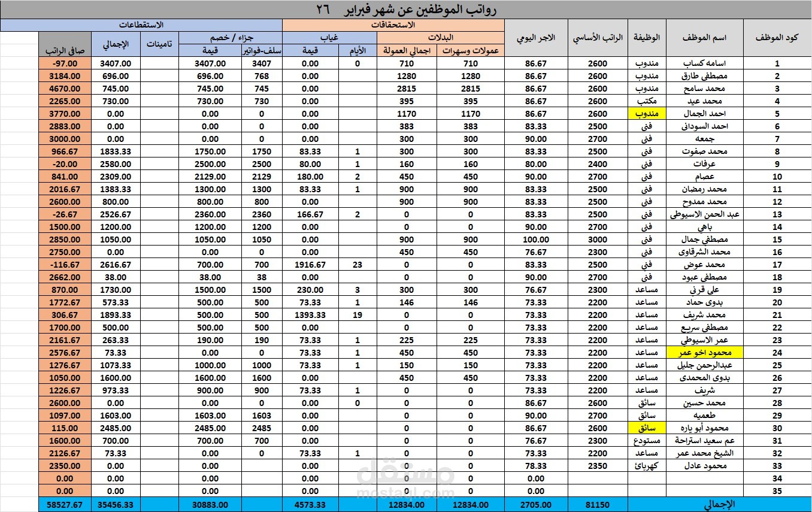The width and height of the screenshot is (812, 512).
Task: Click net salary value 4670.00
Action: click(65, 89)
